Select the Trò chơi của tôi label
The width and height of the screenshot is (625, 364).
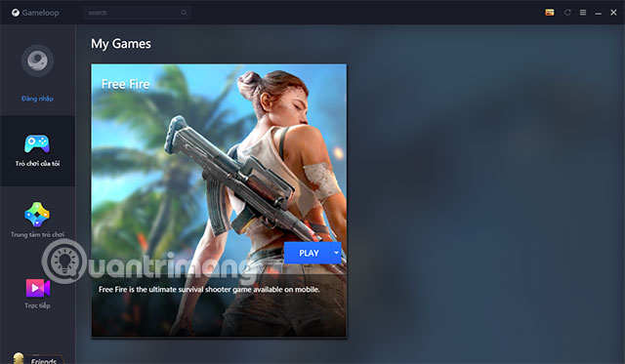(37, 163)
